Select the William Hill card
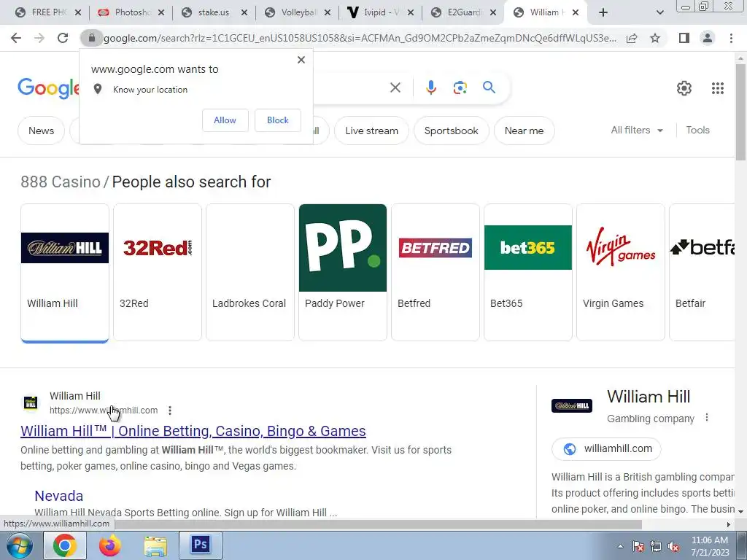Screen dimensions: 747x560 [x=65, y=273]
